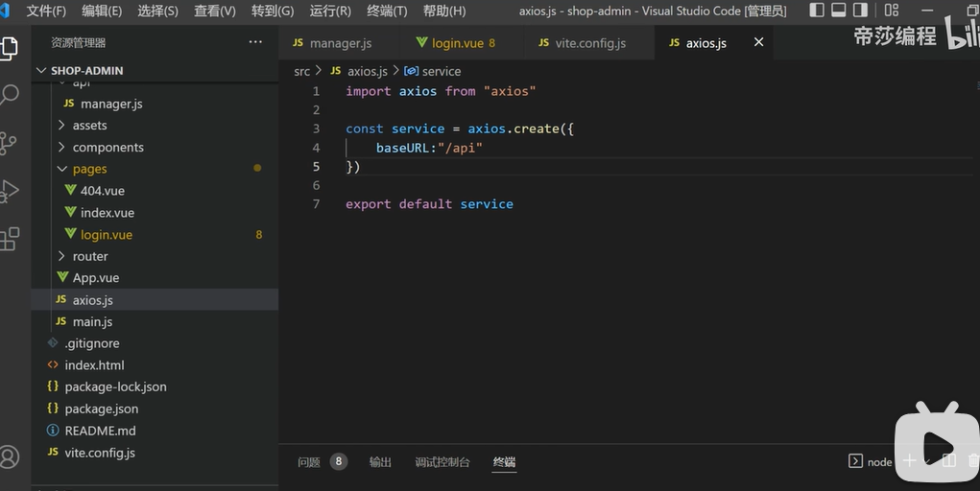Open Explorer icon in activity bar
The width and height of the screenshot is (980, 491).
[x=10, y=47]
